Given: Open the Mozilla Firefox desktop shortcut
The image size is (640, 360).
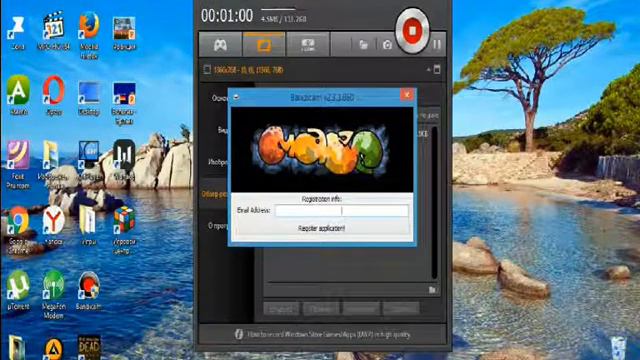Looking at the screenshot, I should [x=89, y=34].
